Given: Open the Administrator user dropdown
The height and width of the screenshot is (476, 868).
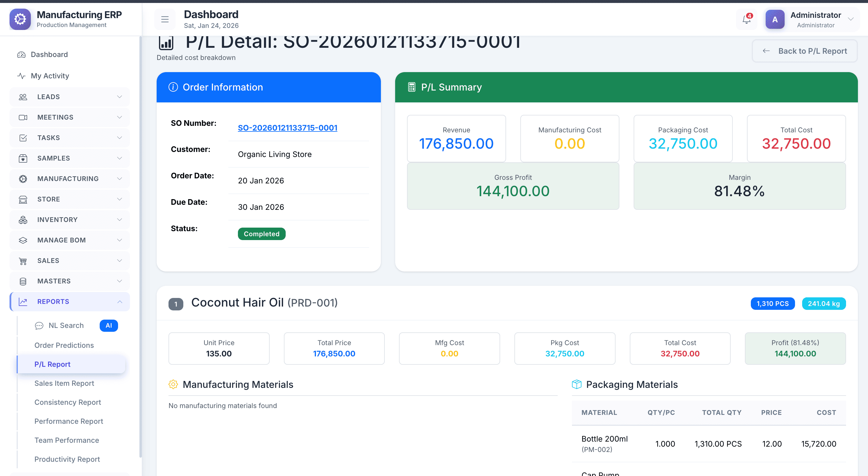Looking at the screenshot, I should (x=850, y=20).
